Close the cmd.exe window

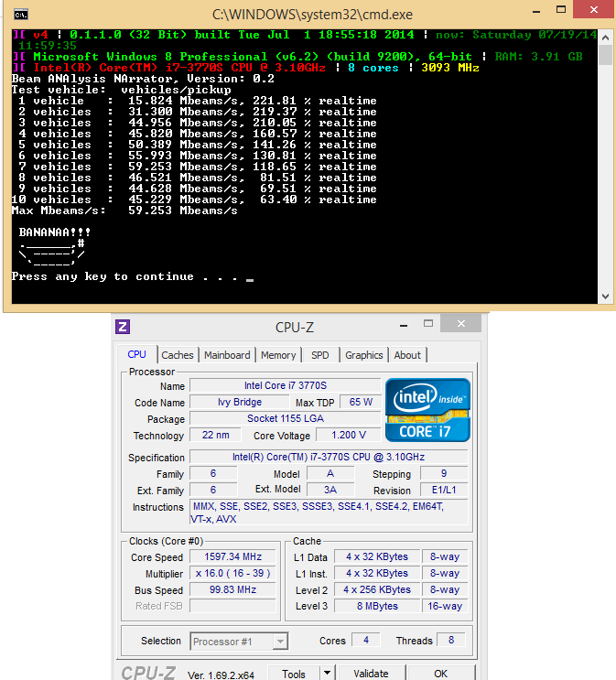click(594, 9)
